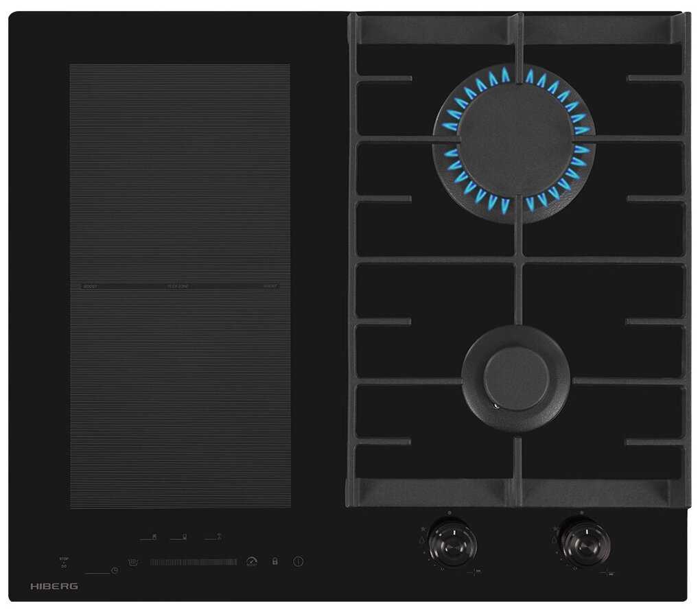Tap the left Boost label on induction divider

pyautogui.click(x=90, y=285)
